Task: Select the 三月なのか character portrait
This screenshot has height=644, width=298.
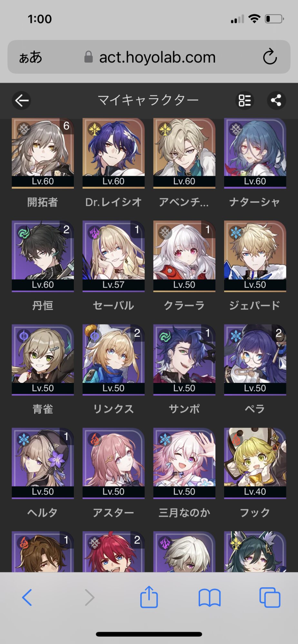Action: click(x=184, y=463)
